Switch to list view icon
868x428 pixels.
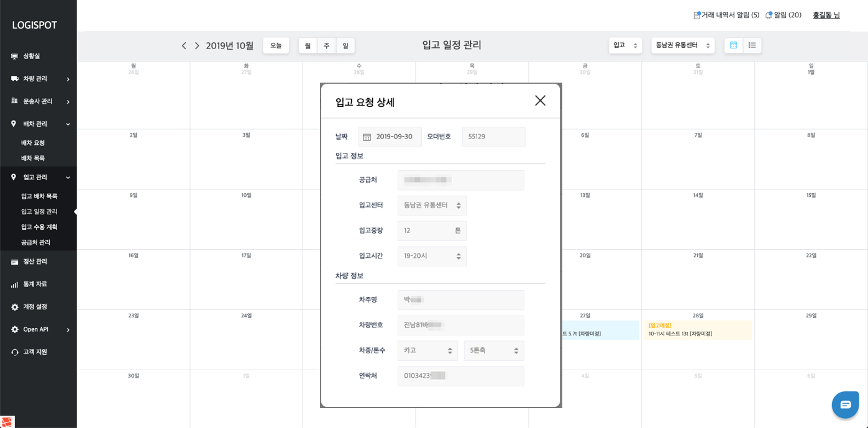tap(752, 45)
